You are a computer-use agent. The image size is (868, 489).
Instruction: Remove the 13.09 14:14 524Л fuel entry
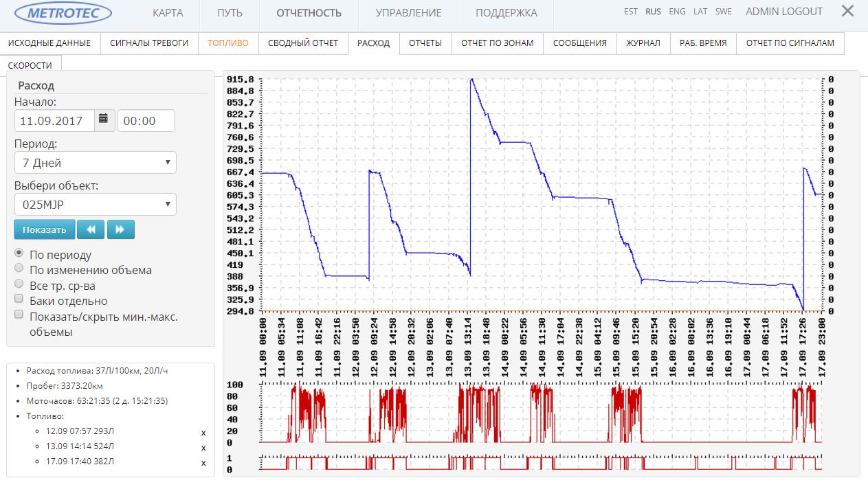(203, 448)
